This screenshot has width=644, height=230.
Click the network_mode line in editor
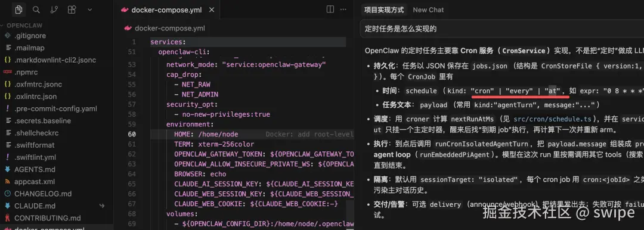pos(246,65)
